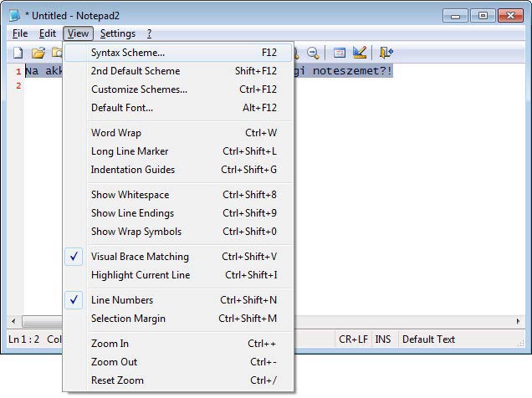This screenshot has height=398, width=532.
Task: Choose Default Font... entry
Action: pos(178,108)
